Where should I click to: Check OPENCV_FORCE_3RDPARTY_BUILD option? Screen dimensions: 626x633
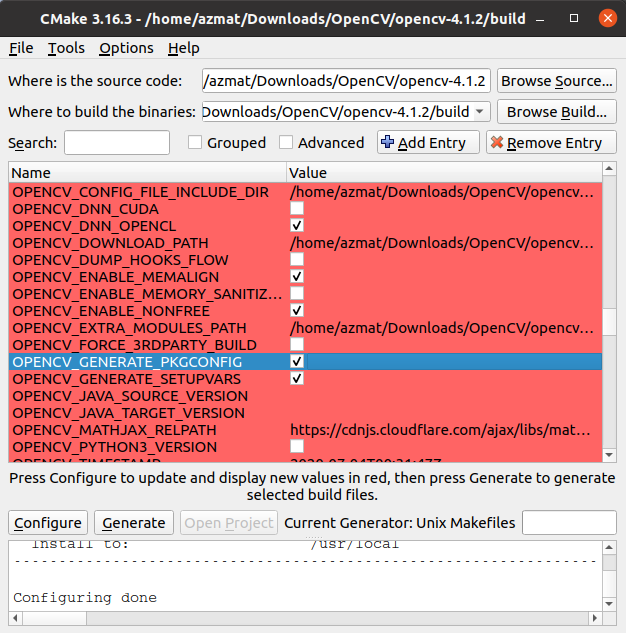tap(297, 344)
